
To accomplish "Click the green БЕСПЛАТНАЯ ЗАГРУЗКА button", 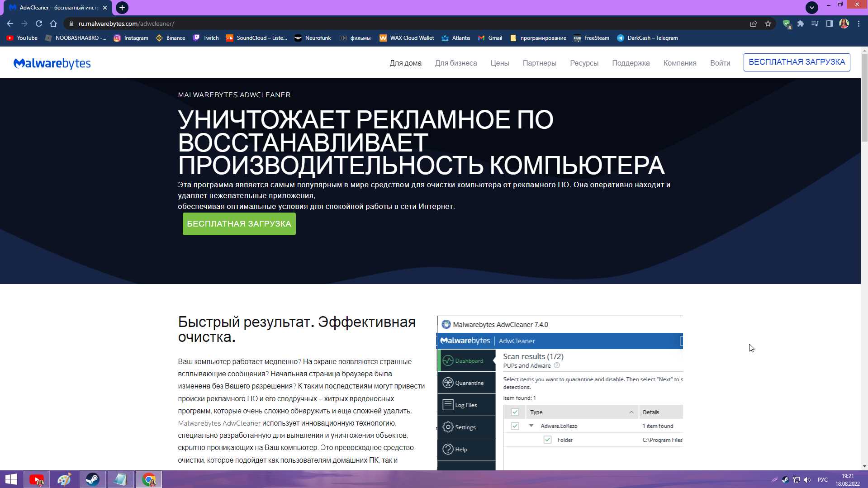I will pyautogui.click(x=239, y=224).
